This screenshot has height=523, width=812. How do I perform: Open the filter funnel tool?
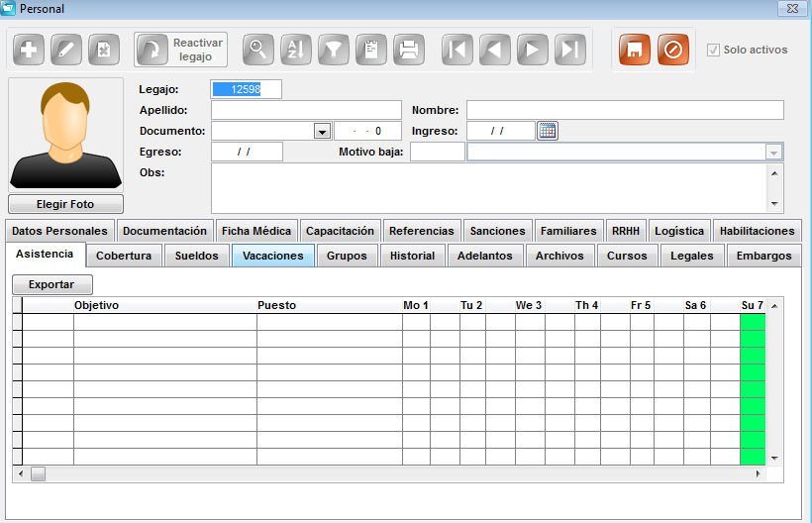(x=334, y=50)
